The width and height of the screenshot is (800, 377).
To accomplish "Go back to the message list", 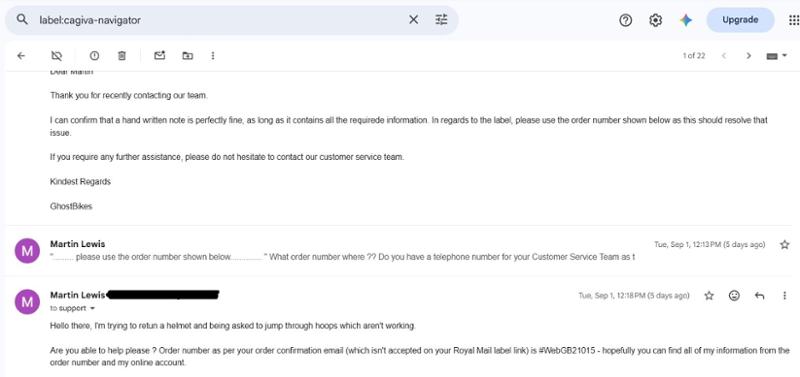I will (x=21, y=56).
